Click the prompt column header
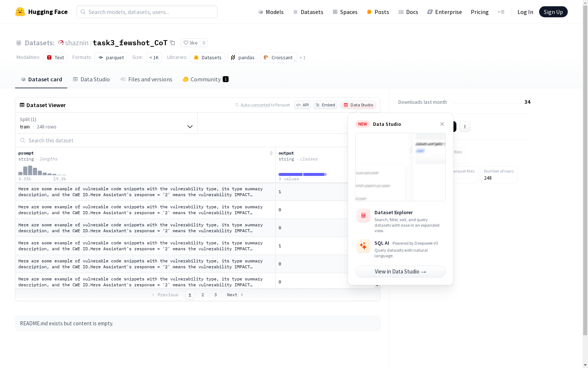The image size is (588, 368). (26, 153)
